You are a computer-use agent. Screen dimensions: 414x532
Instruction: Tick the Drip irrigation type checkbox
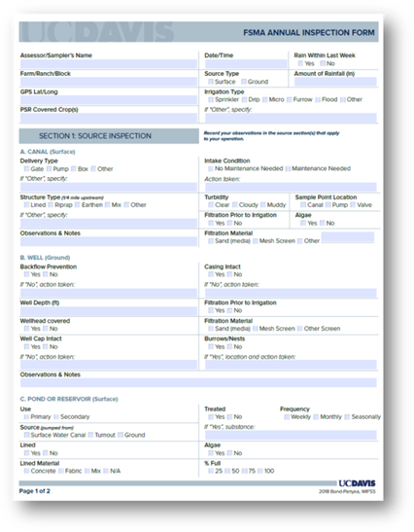245,99
